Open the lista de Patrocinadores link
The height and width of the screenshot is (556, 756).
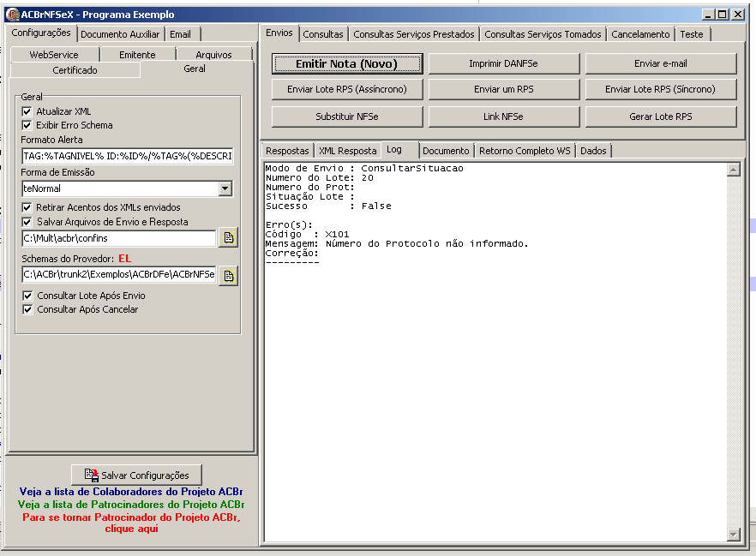pos(131,505)
